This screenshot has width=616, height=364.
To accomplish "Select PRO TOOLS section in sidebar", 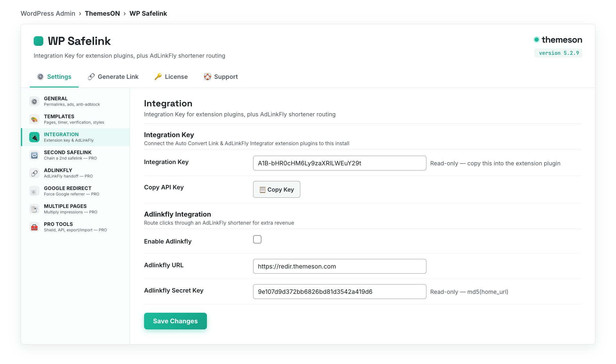I will coord(75,227).
